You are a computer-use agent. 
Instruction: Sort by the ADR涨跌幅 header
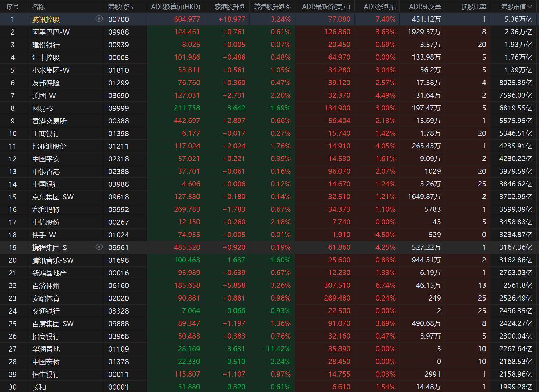(380, 7)
